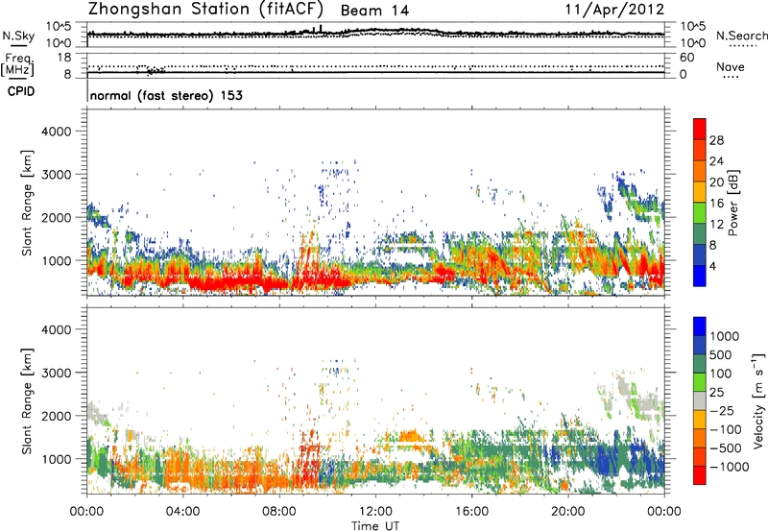Click the '1000' range tick of velocity panel
This screenshot has height=532, width=768.
pyautogui.click(x=56, y=459)
